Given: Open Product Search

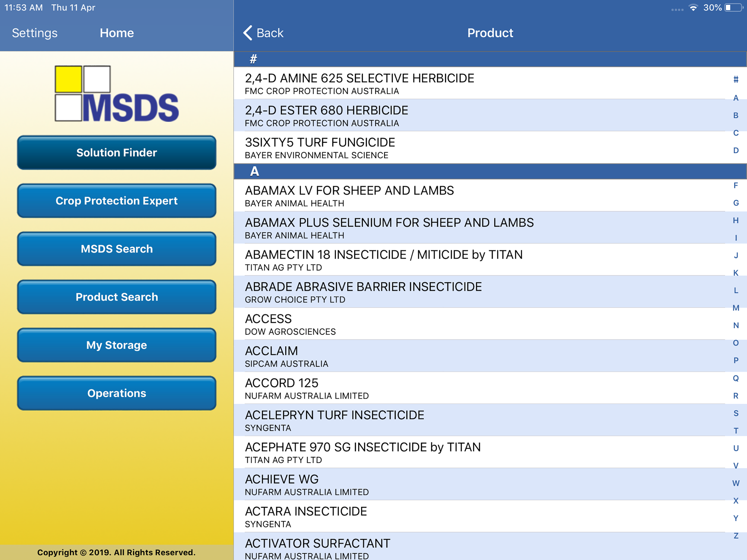Looking at the screenshot, I should pyautogui.click(x=116, y=297).
